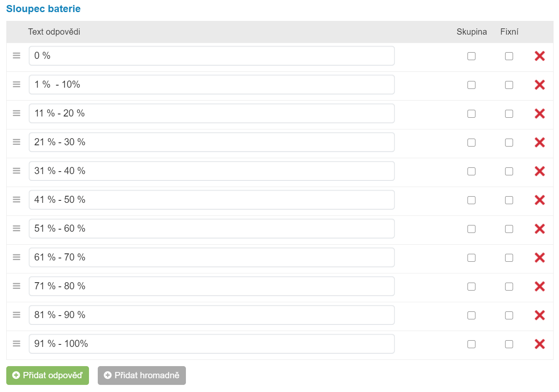The image size is (559, 392).
Task: Click the reorder handle for "31 % - 40 %"
Action: (x=17, y=171)
